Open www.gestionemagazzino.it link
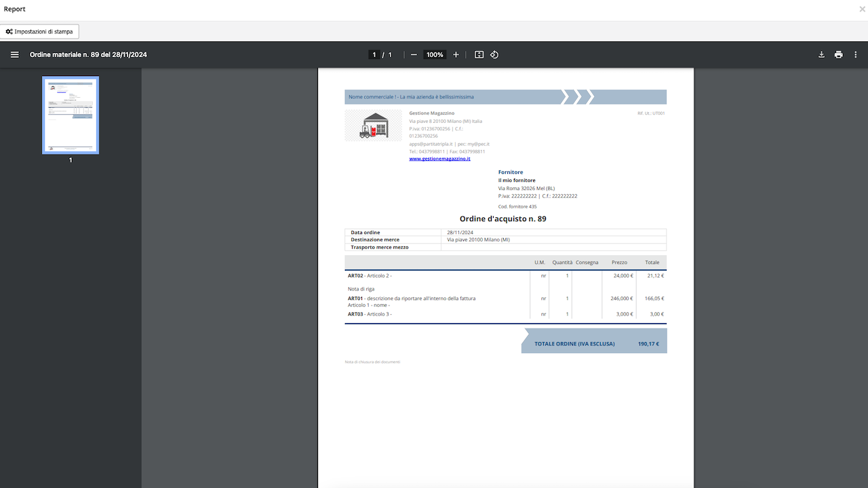Viewport: 868px width, 488px height. 439,158
